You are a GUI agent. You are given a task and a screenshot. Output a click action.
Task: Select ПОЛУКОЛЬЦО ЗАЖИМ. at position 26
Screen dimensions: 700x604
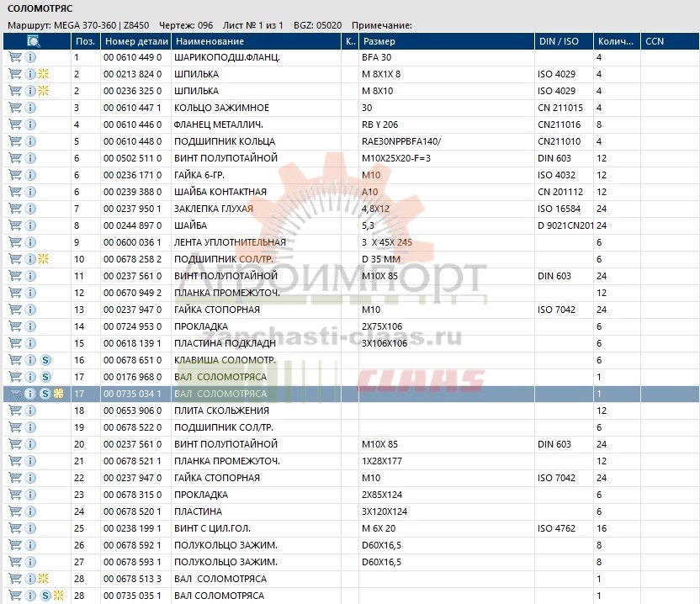pos(225,545)
